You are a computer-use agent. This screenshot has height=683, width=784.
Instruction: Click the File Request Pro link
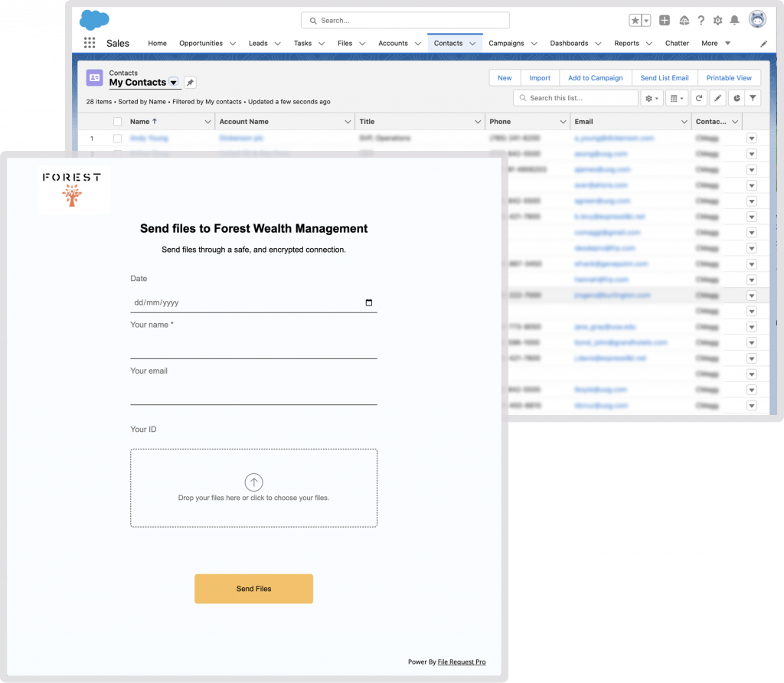click(462, 662)
